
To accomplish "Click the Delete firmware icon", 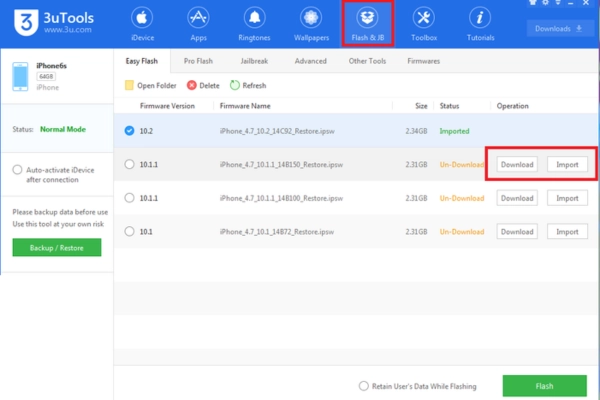I will pos(192,86).
